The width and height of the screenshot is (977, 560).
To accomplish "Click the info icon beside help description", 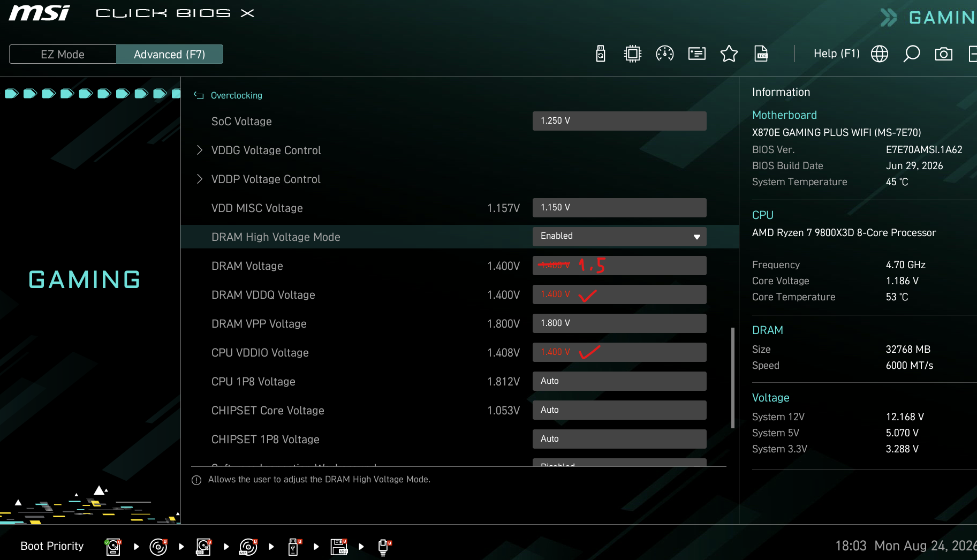I will 196,480.
